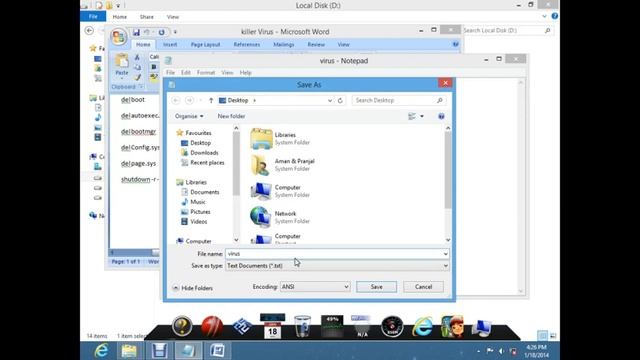Click the red cricket ball dock icon

coord(212,327)
